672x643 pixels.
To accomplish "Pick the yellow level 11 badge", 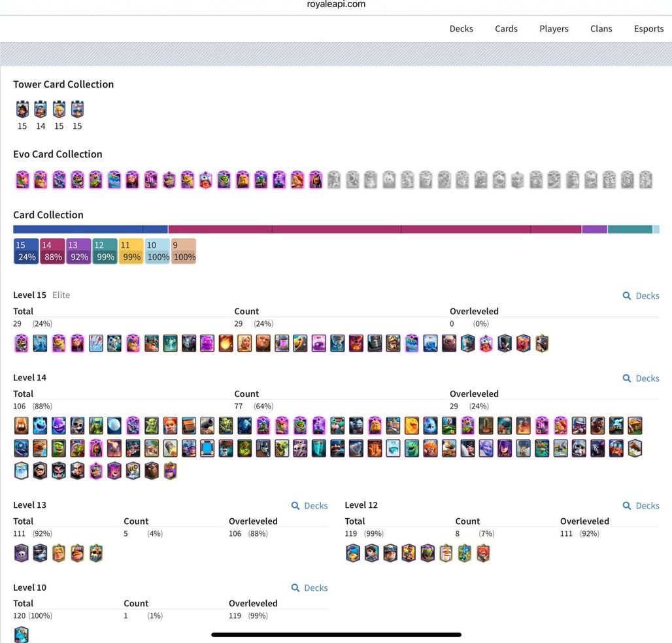I will pos(131,251).
